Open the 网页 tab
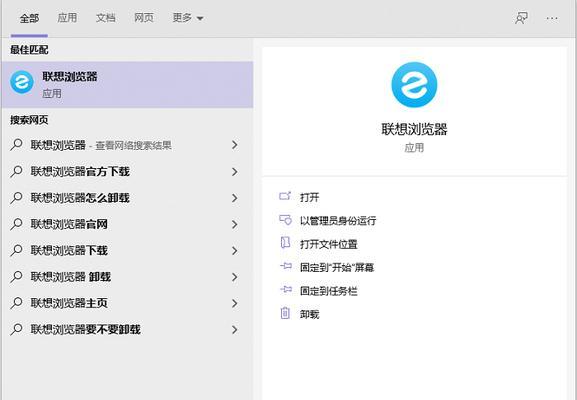 (x=144, y=18)
